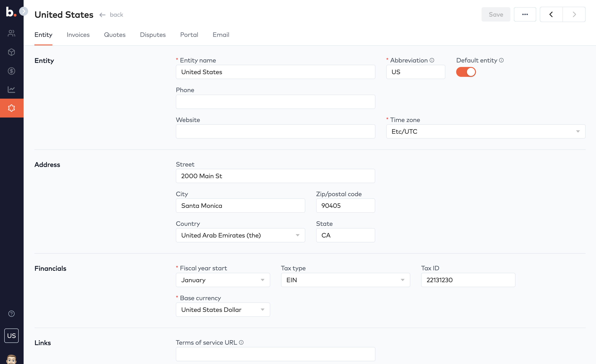596x364 pixels.
Task: Click the Tax ID field
Action: pos(468,280)
